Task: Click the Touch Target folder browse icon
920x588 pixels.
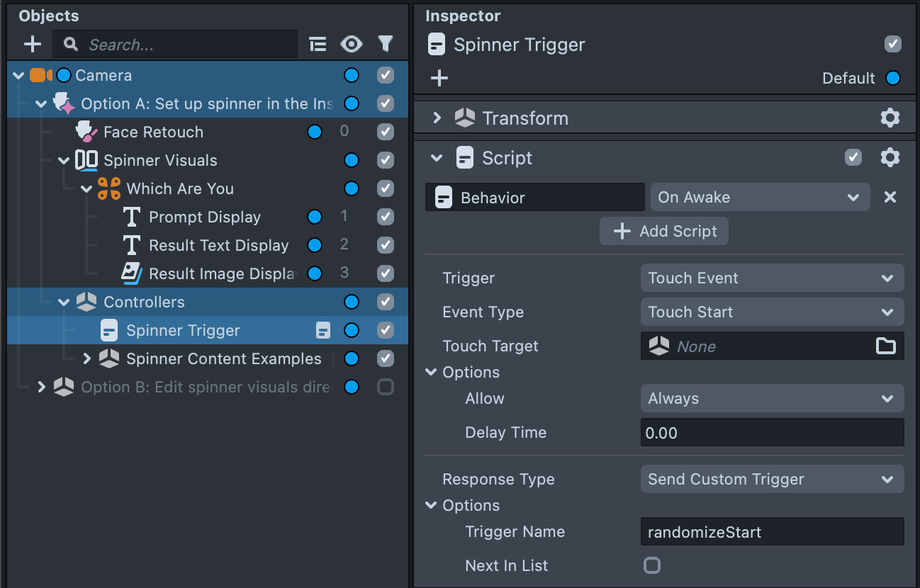Action: [x=885, y=346]
